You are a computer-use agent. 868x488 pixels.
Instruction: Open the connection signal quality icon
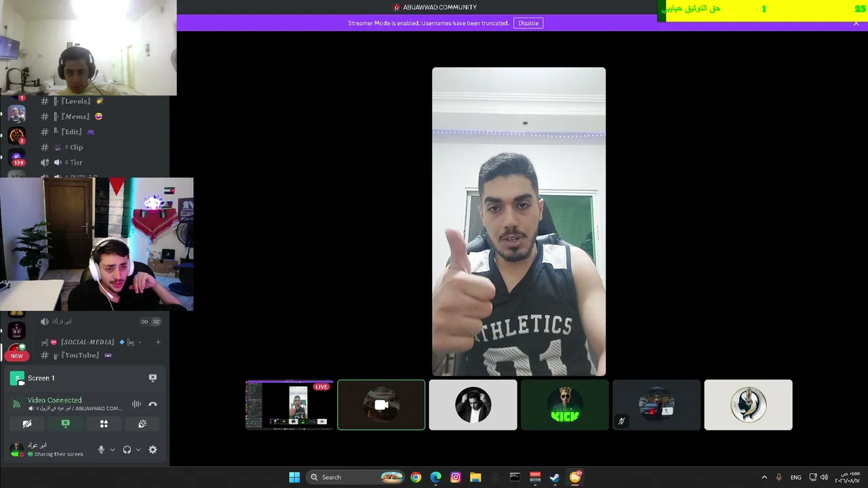coord(17,404)
